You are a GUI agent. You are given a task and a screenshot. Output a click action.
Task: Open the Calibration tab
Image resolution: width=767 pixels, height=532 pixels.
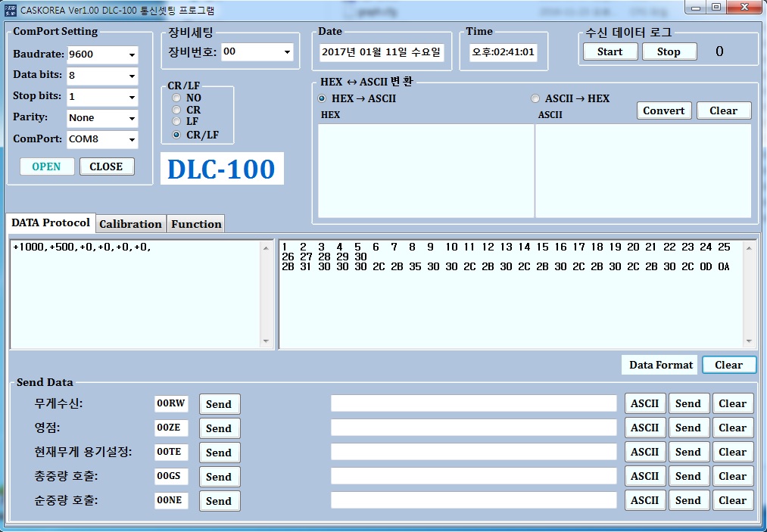point(130,224)
